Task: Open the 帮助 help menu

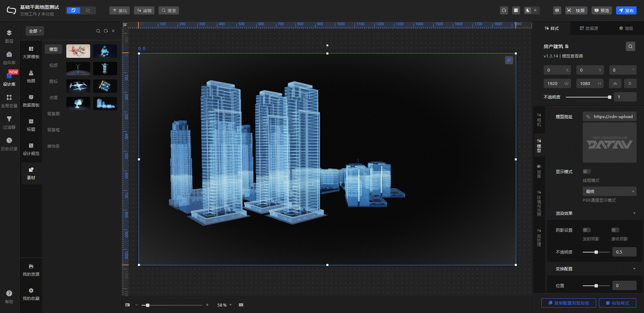Action: [9, 297]
